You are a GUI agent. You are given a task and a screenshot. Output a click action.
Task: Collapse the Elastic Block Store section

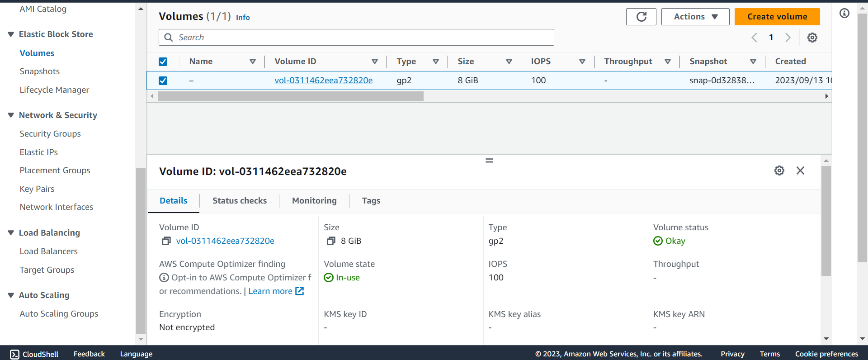pos(11,34)
